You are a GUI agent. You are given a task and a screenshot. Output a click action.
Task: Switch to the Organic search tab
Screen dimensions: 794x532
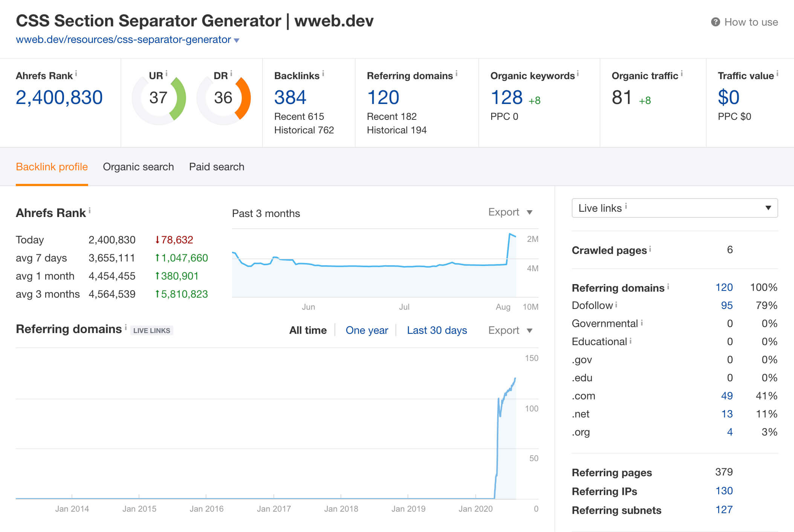point(138,167)
